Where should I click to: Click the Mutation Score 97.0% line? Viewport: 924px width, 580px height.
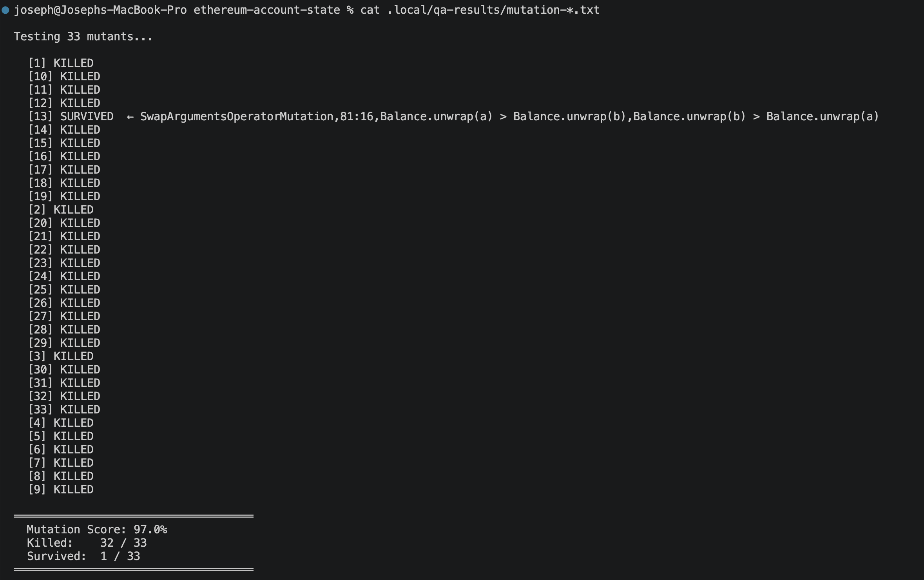[97, 530]
